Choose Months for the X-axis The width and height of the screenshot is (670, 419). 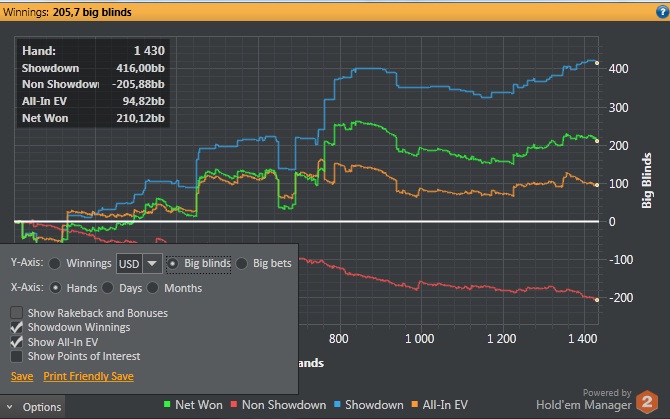(x=153, y=288)
